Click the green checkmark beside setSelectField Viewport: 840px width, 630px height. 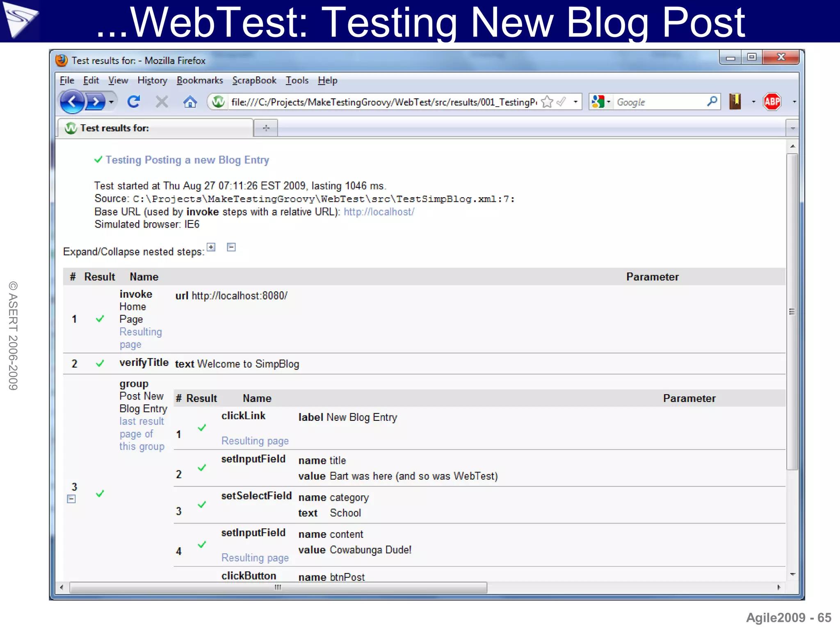[202, 504]
